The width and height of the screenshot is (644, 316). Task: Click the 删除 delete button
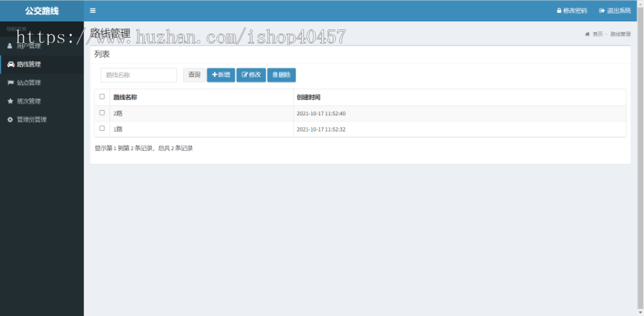[x=281, y=74]
